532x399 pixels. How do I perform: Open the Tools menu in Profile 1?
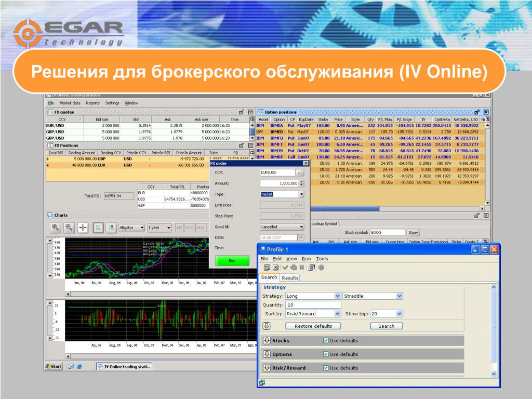pyautogui.click(x=322, y=259)
